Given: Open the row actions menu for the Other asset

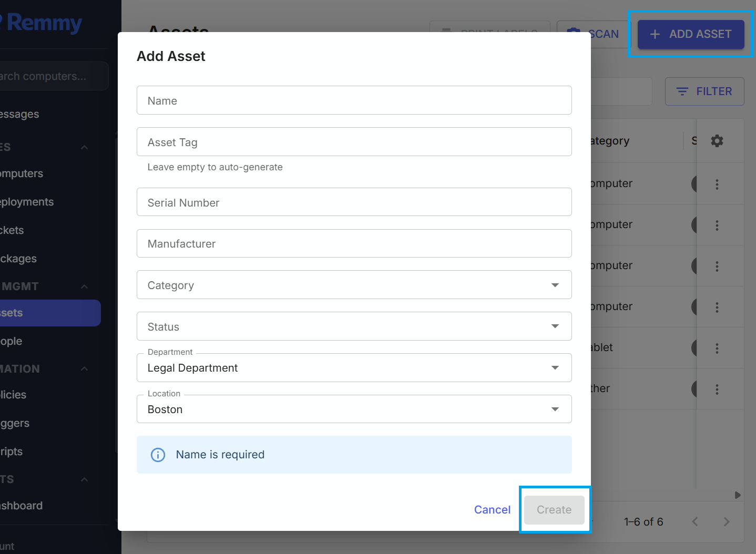Looking at the screenshot, I should pos(717,389).
